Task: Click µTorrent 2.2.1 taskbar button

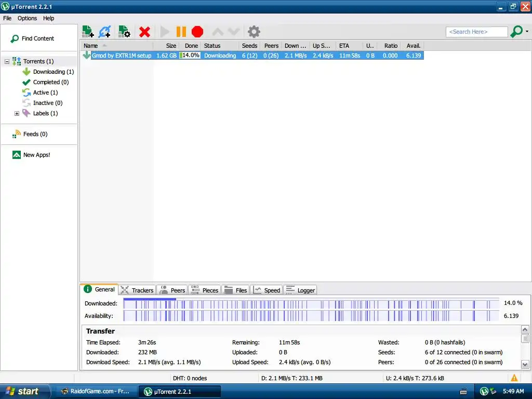Action: [179, 392]
